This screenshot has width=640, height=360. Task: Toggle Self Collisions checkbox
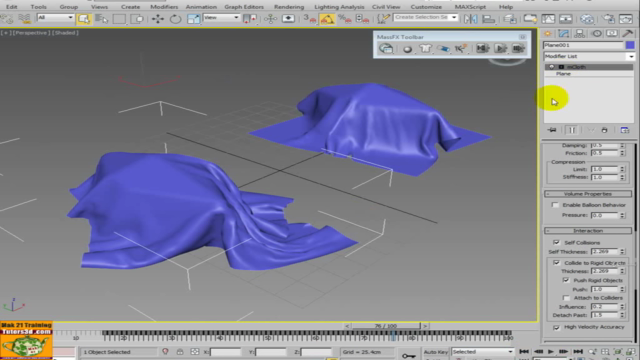(556, 242)
